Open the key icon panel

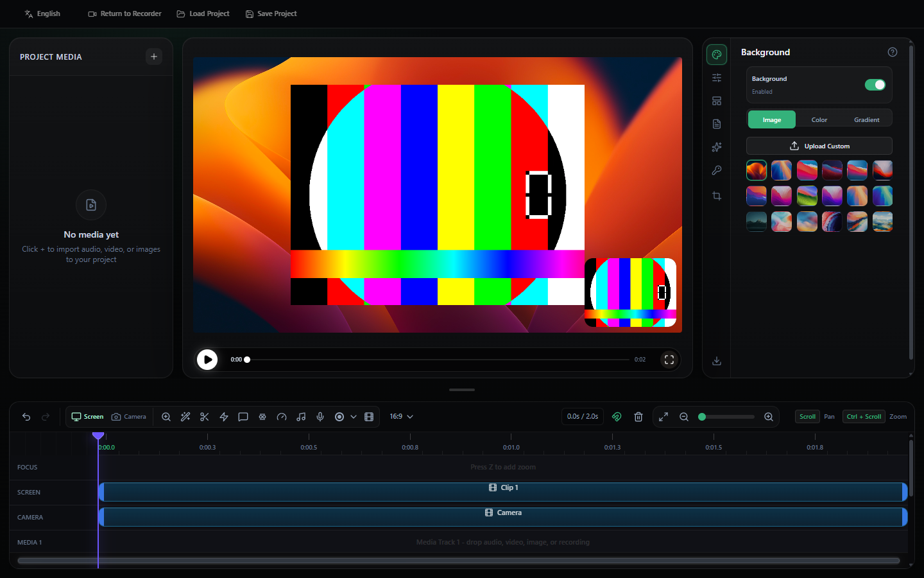point(717,170)
